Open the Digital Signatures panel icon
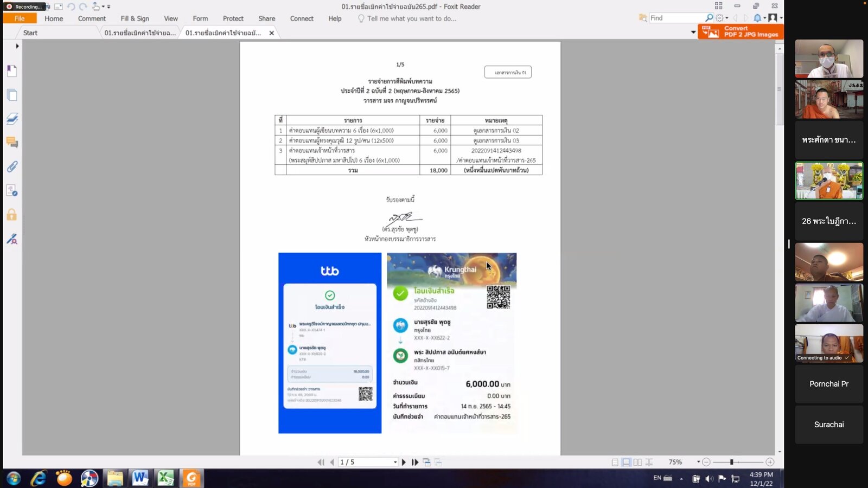The width and height of the screenshot is (868, 488). [x=12, y=190]
